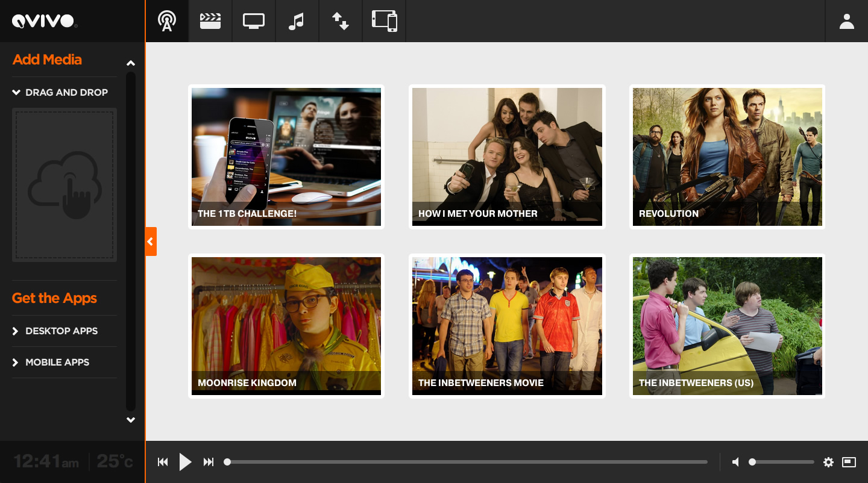Click the playback progress slider track
Viewport: 868px width, 483px height.
467,462
